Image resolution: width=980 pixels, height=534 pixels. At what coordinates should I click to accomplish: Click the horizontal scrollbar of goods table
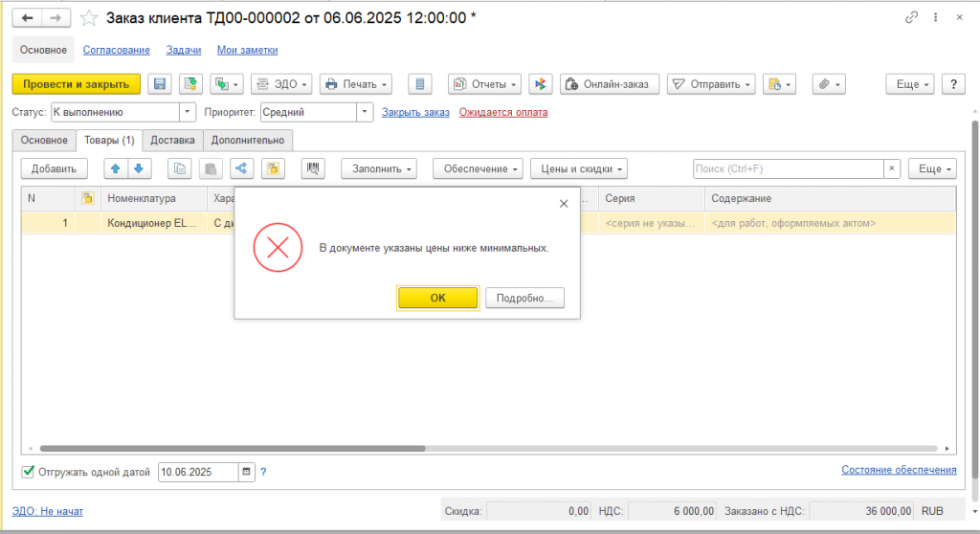[233, 448]
